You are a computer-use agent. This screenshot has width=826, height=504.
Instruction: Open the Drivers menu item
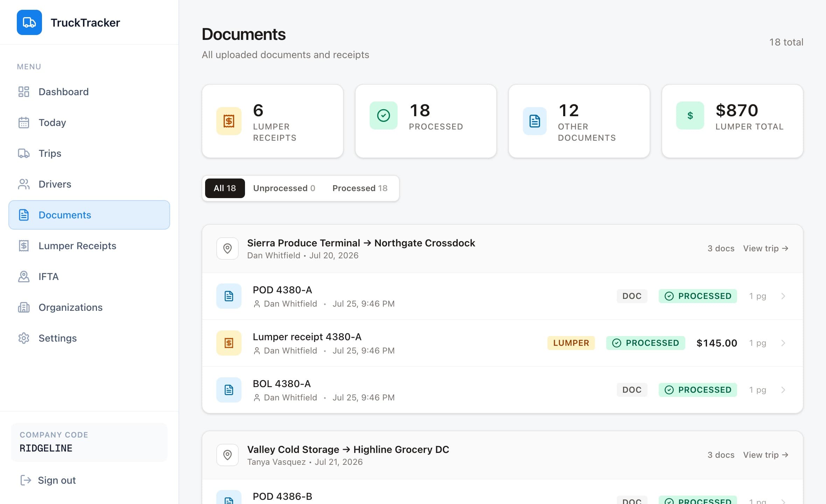point(89,184)
